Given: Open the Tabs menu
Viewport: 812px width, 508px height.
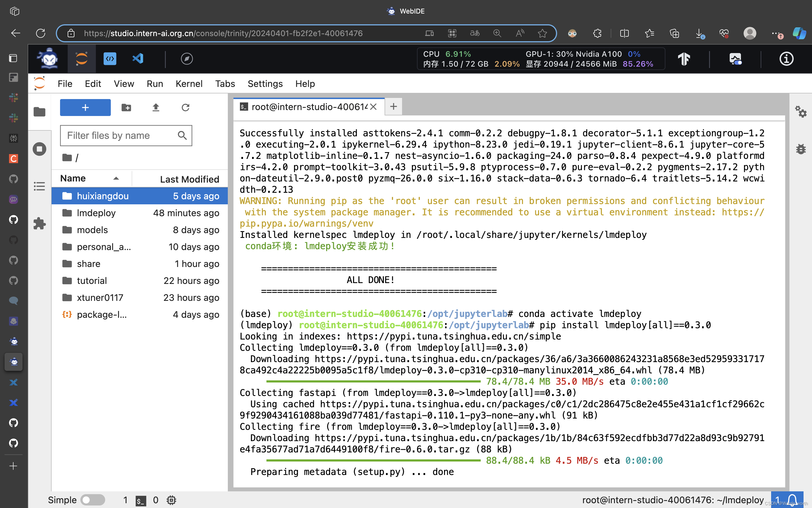Looking at the screenshot, I should pyautogui.click(x=225, y=84).
